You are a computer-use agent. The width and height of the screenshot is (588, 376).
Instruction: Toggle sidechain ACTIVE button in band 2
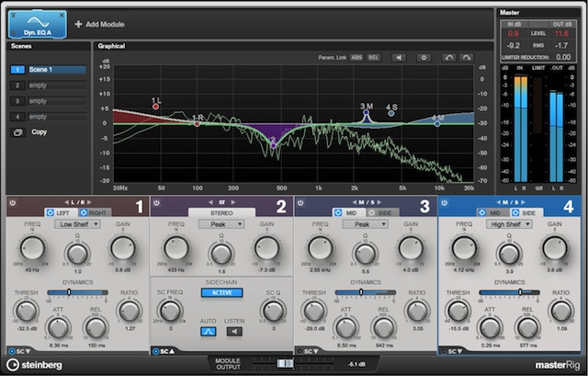(x=221, y=292)
